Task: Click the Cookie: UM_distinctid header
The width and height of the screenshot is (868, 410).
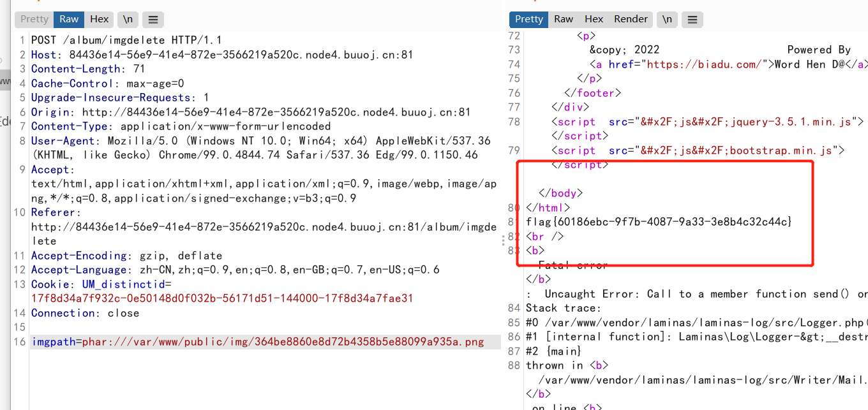Action: [222, 291]
